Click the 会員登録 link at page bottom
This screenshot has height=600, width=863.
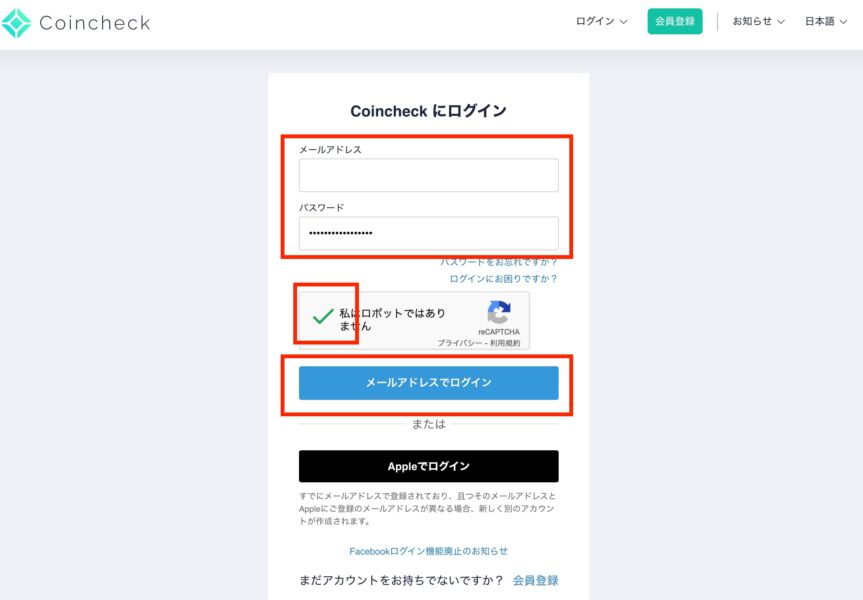coord(536,580)
